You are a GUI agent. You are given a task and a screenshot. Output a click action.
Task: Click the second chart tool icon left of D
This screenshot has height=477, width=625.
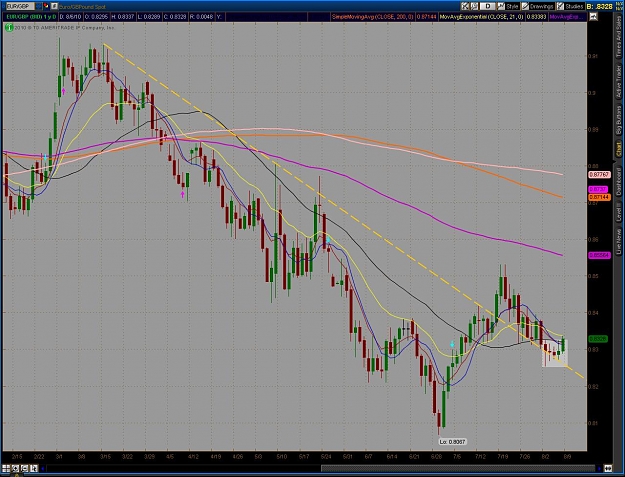click(x=474, y=6)
